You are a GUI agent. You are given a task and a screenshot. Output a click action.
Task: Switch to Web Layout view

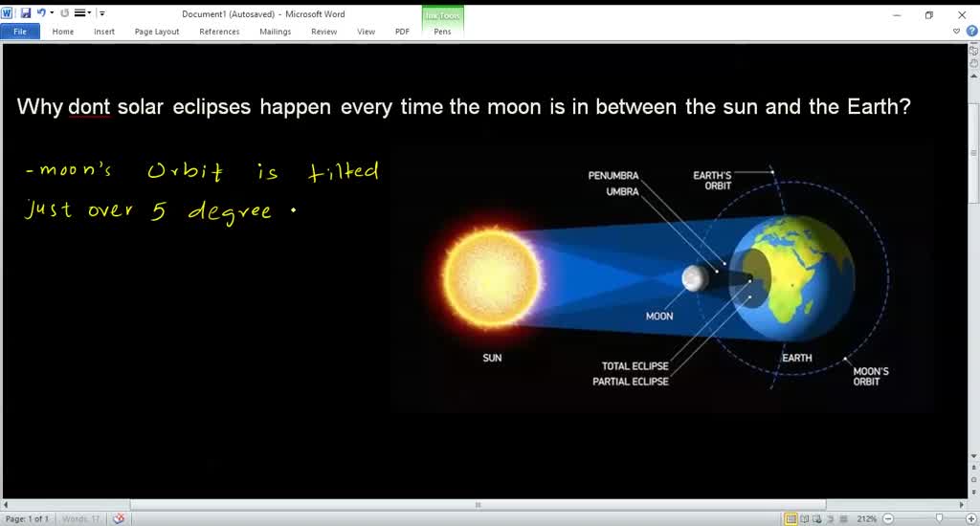click(x=817, y=519)
